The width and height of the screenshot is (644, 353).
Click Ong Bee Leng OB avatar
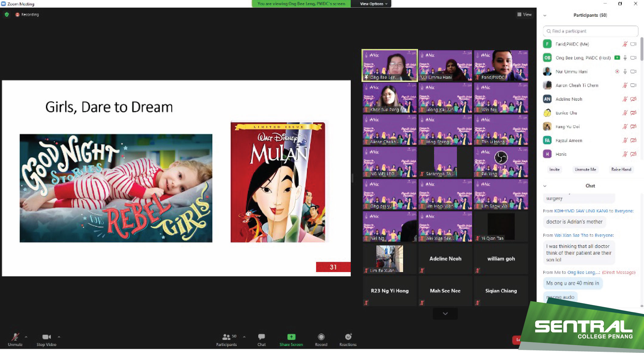[x=547, y=58]
